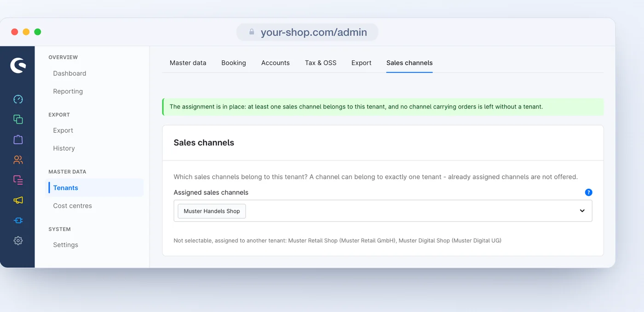Click the Sales channels card heading
Image resolution: width=644 pixels, height=312 pixels.
coord(204,143)
